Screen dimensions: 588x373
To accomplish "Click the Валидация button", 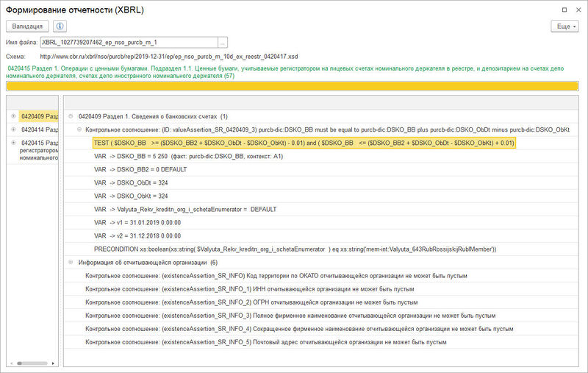I will click(x=27, y=26).
